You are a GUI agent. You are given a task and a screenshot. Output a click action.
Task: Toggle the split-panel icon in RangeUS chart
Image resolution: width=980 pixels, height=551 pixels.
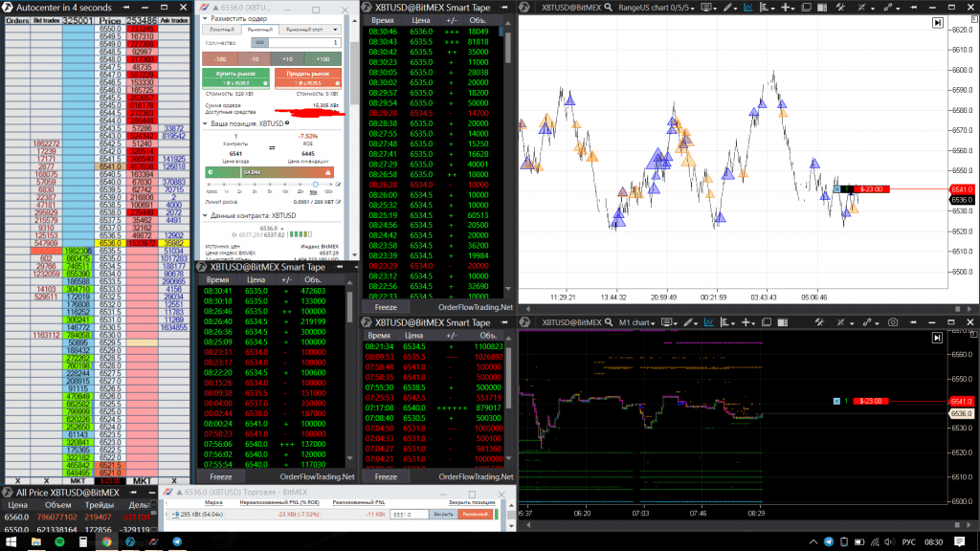point(822,8)
